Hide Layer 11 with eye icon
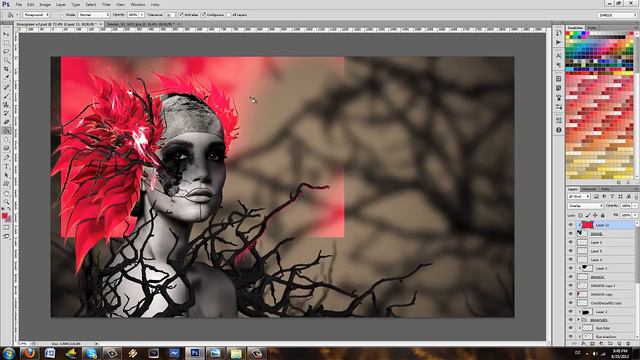640x360 pixels. pos(571,225)
